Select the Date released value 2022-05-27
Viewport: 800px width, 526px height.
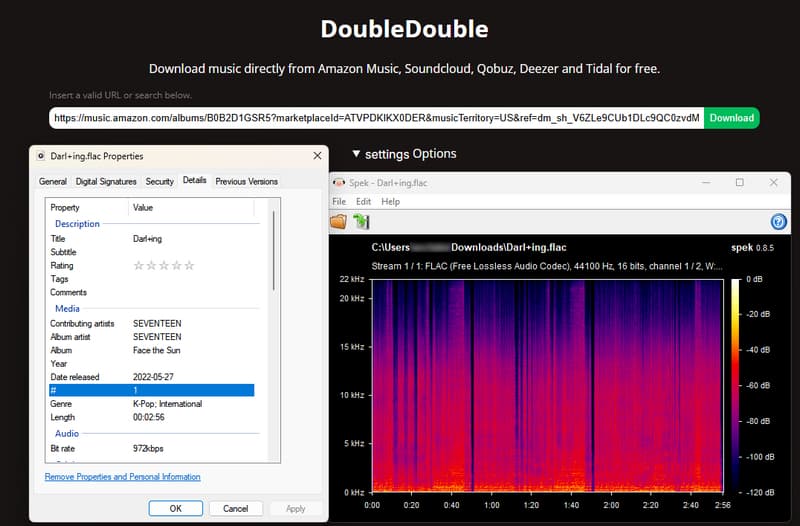point(153,377)
